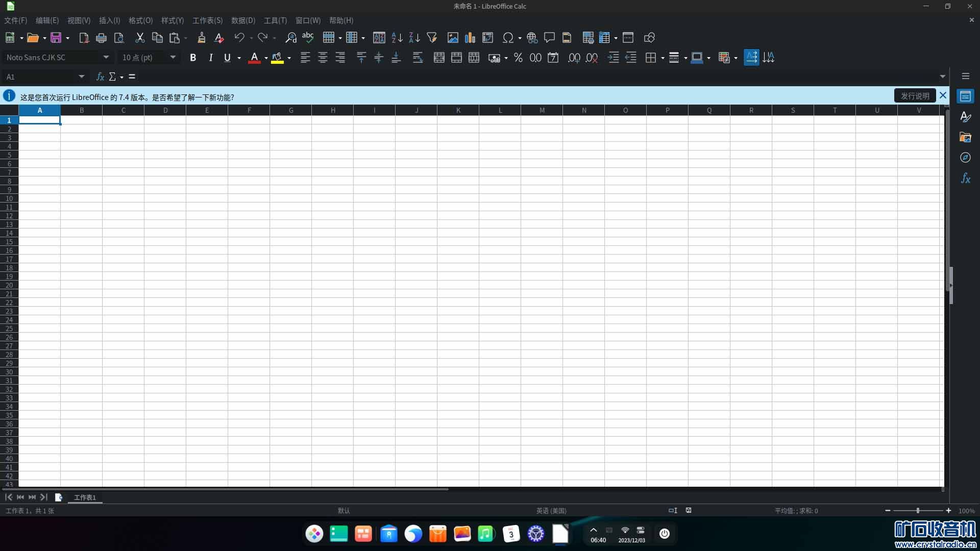
Task: Open the Name Box dropdown arrow
Action: (x=82, y=77)
